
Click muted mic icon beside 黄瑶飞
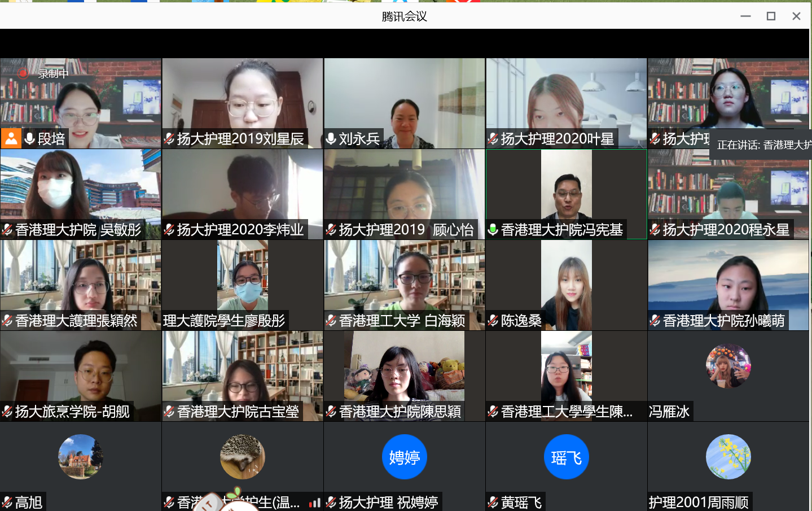point(493,502)
